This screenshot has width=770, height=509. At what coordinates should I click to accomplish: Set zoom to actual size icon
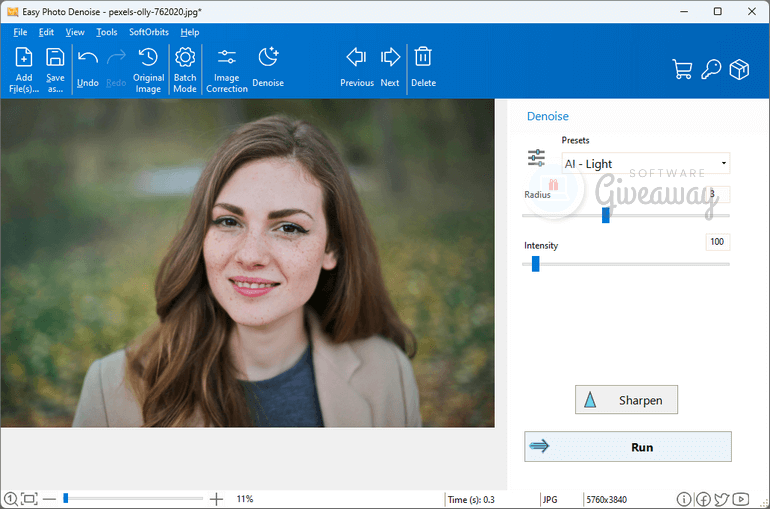11,499
